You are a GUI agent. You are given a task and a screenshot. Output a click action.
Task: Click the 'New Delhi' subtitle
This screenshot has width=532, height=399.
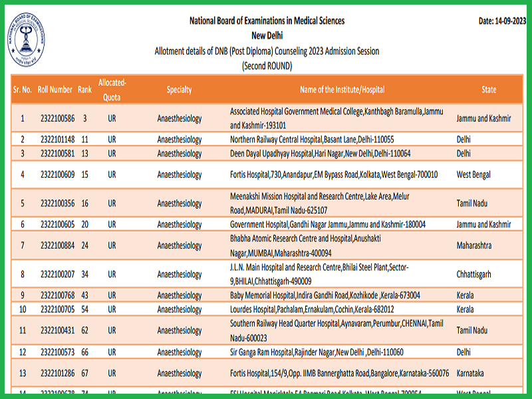click(267, 36)
